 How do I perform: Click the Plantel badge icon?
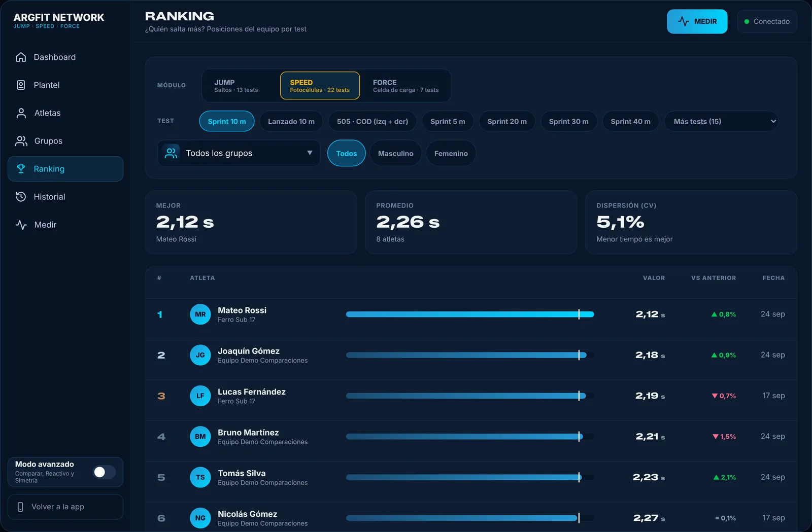(21, 85)
